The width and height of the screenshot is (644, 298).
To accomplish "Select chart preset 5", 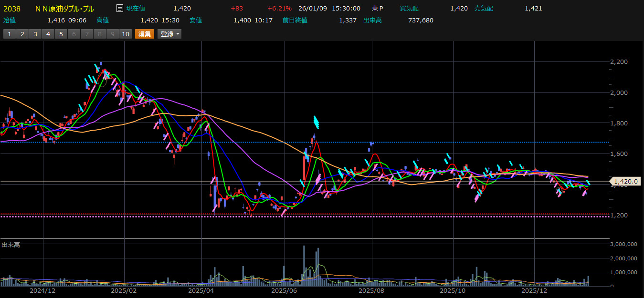I will [61, 34].
